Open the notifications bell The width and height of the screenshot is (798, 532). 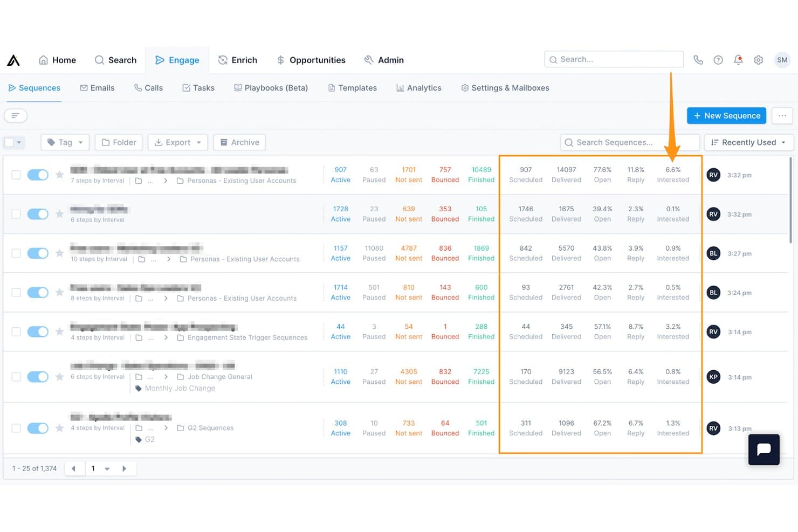738,60
